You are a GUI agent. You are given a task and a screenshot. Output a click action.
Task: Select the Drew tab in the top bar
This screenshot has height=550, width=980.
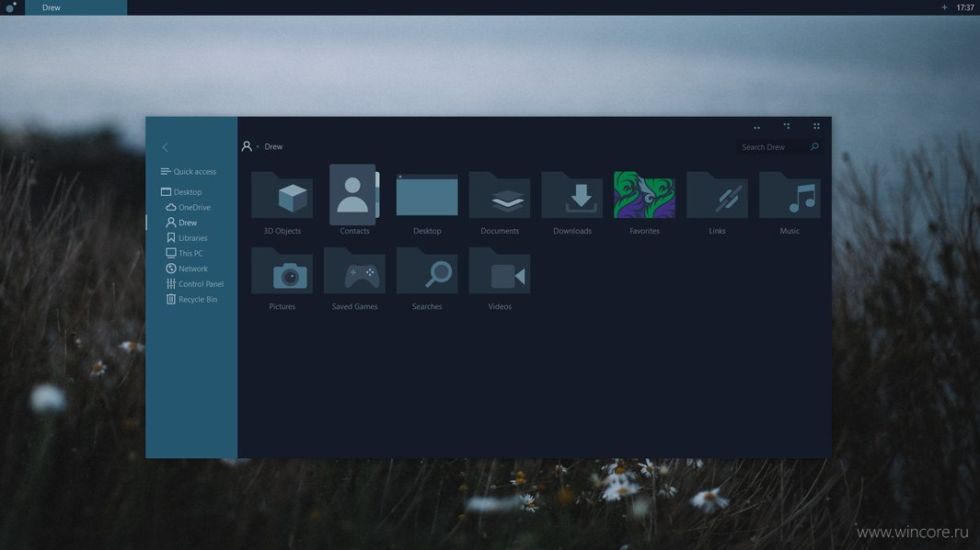tap(75, 7)
